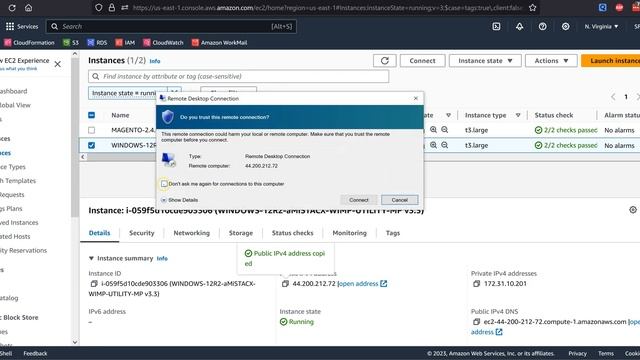Open details panel settings gear
Image resolution: width=640 pixels, height=360 pixels.
tap(633, 210)
